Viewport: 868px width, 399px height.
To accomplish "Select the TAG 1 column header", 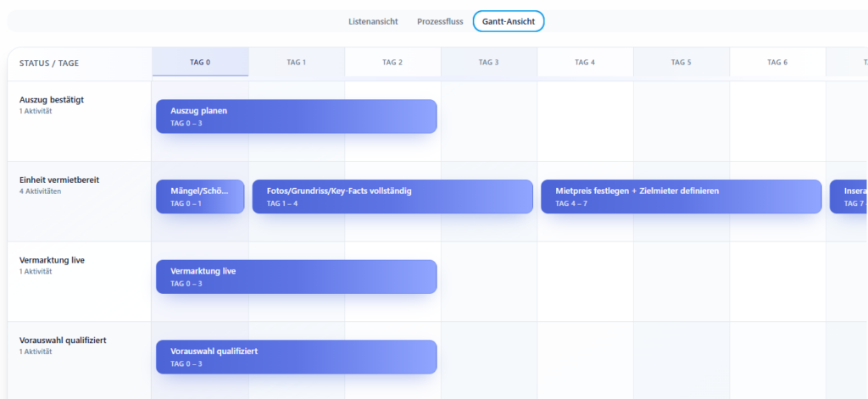I will 297,62.
